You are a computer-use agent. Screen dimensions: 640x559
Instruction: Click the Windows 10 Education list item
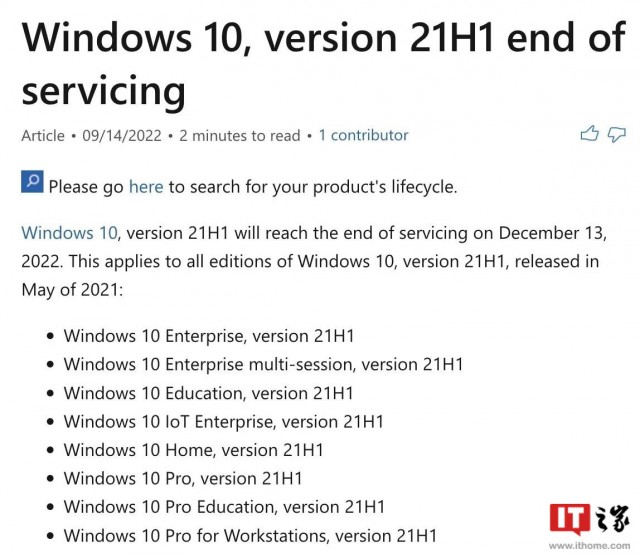208,393
